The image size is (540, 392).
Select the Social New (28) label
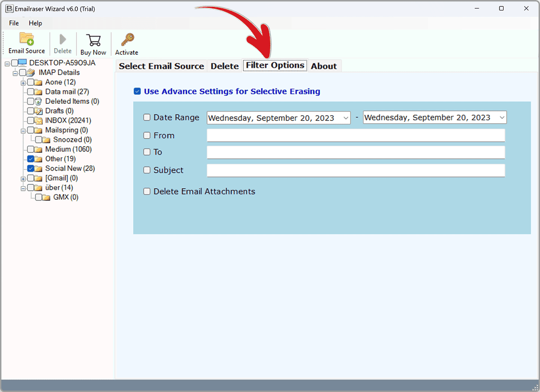(x=70, y=169)
